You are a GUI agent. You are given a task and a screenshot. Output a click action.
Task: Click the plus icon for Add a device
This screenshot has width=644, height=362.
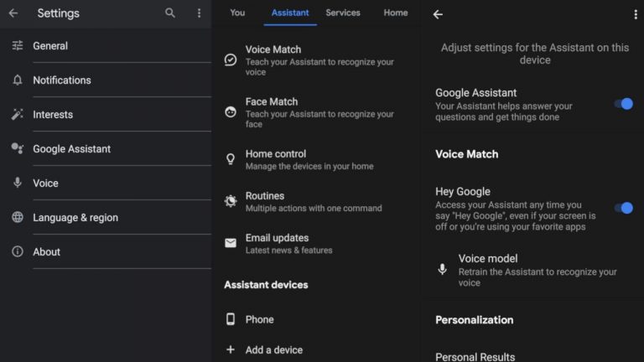[231, 349]
